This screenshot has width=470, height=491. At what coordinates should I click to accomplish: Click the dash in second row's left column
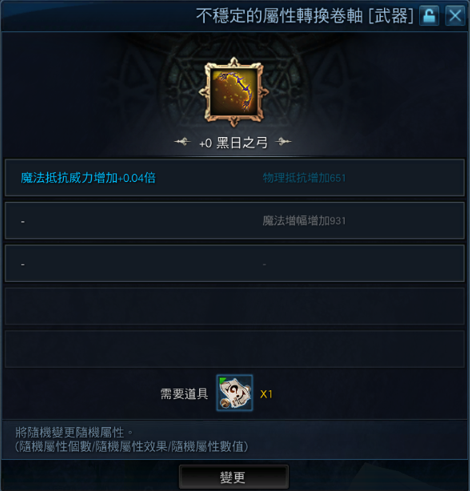click(x=23, y=222)
